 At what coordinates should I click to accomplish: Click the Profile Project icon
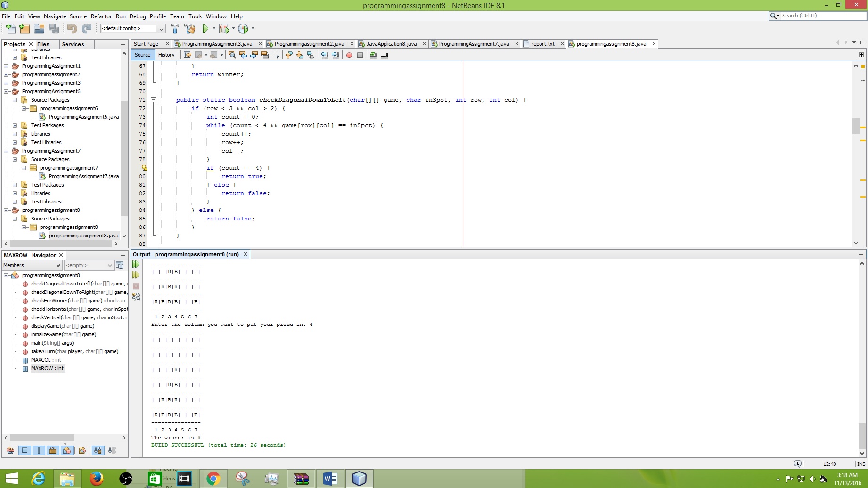pos(243,29)
